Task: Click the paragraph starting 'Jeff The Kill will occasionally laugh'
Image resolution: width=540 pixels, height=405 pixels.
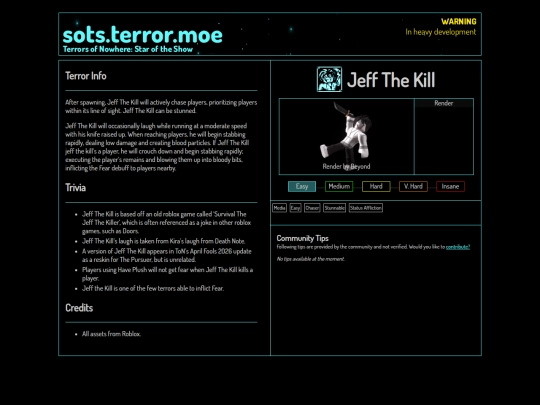Action: coord(157,147)
